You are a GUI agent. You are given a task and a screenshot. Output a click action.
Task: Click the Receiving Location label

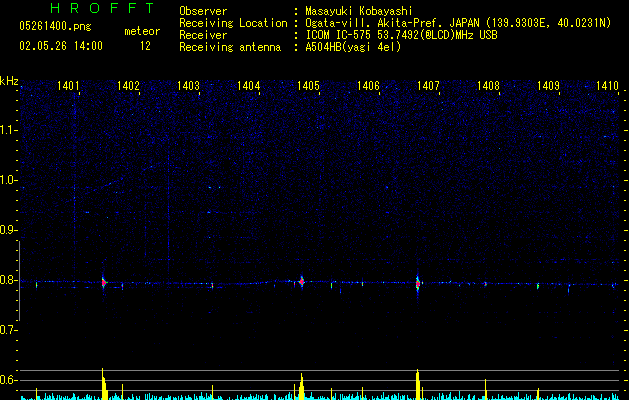[x=233, y=23]
